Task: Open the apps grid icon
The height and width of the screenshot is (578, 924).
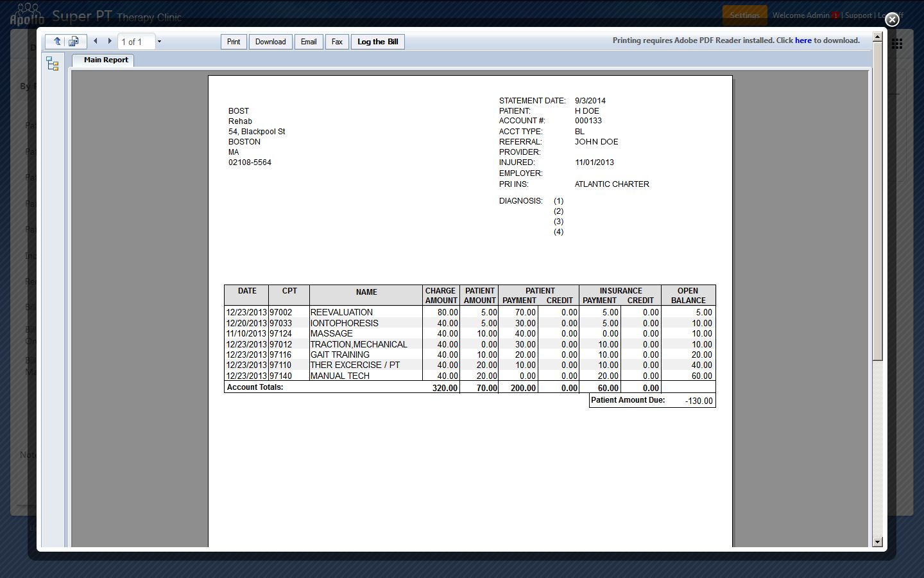Action: (897, 44)
